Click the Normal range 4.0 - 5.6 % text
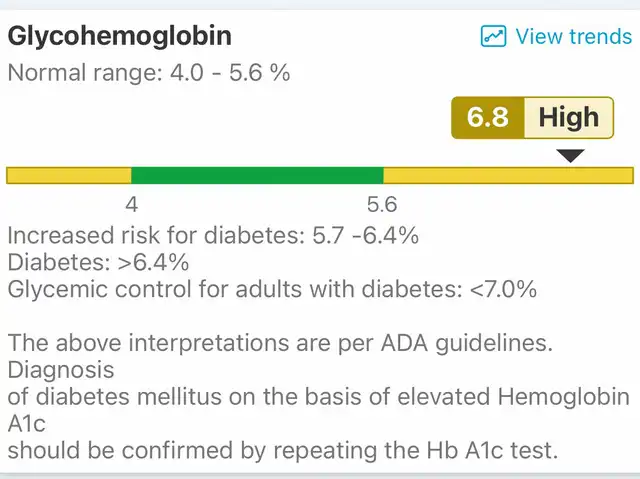The width and height of the screenshot is (640, 479). tap(149, 73)
